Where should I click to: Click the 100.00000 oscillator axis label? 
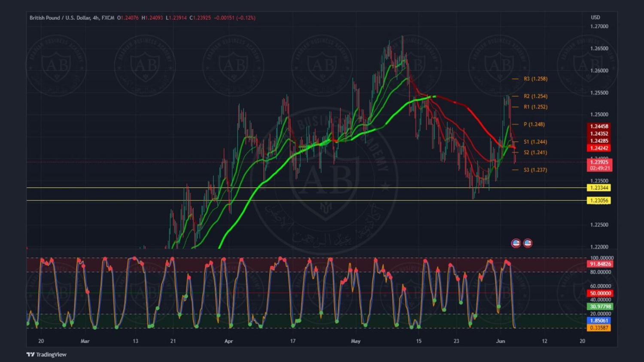point(602,258)
